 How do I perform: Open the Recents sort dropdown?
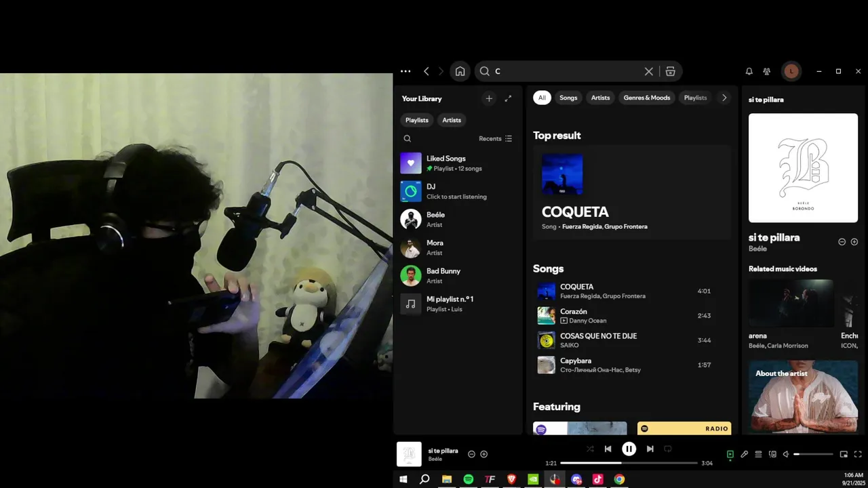(x=496, y=138)
